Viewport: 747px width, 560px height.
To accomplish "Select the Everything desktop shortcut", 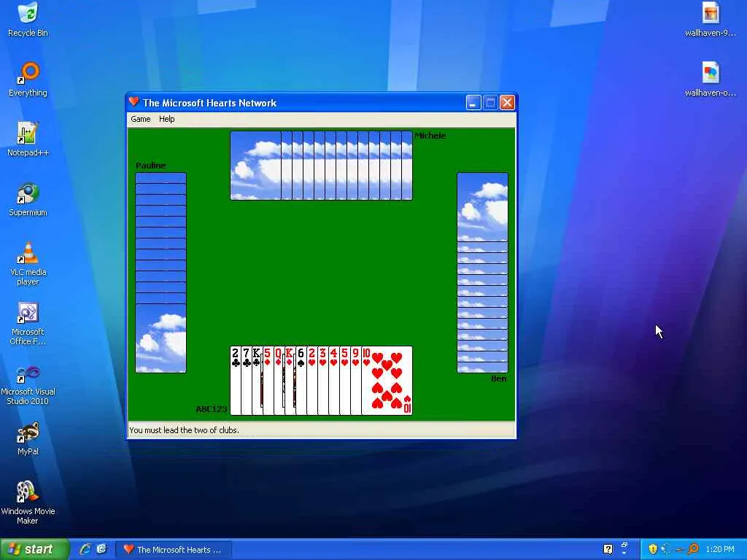I will [28, 79].
